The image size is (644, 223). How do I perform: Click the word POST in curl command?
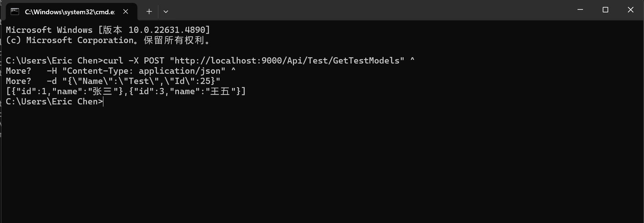(x=154, y=61)
